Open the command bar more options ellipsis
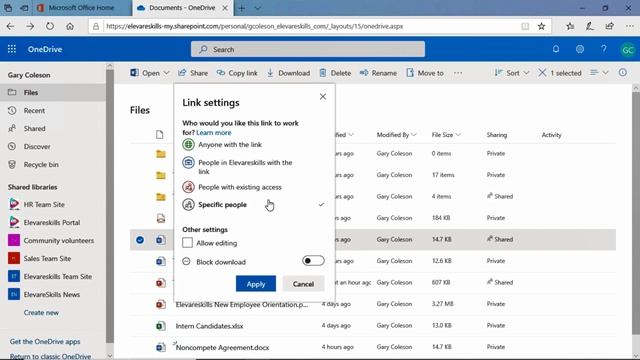640x360 pixels. click(458, 73)
